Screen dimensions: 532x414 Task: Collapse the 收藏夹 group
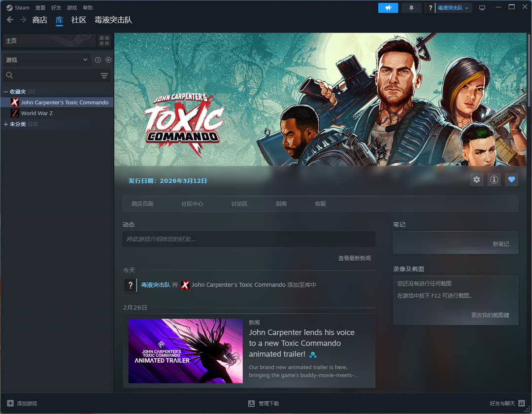point(6,92)
